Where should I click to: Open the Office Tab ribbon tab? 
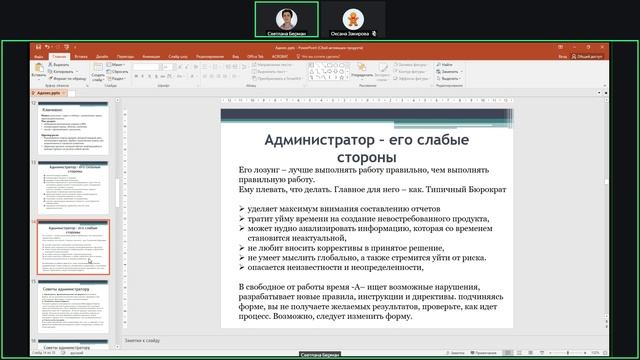[256, 57]
